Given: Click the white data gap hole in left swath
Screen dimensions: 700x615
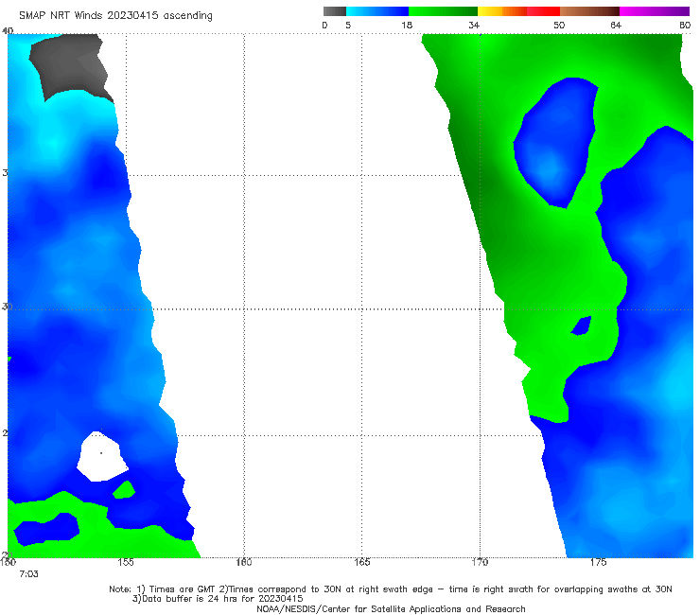Looking at the screenshot, I should click(x=102, y=456).
